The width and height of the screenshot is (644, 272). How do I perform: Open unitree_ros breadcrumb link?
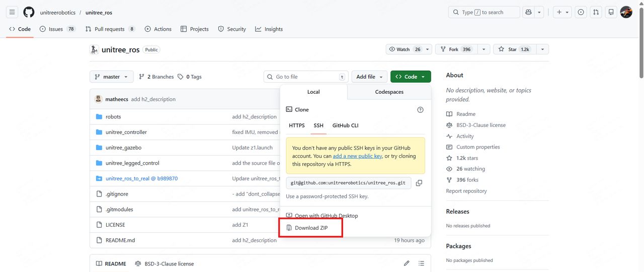[x=100, y=12]
